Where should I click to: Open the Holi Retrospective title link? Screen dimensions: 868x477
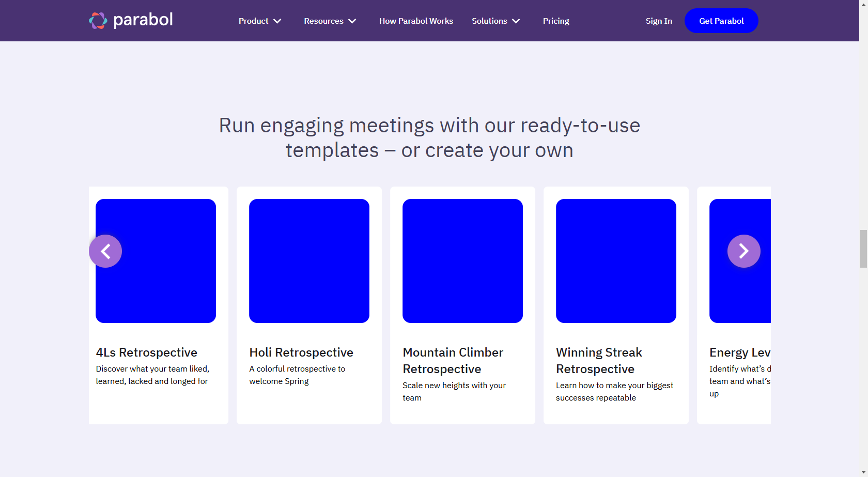point(301,352)
